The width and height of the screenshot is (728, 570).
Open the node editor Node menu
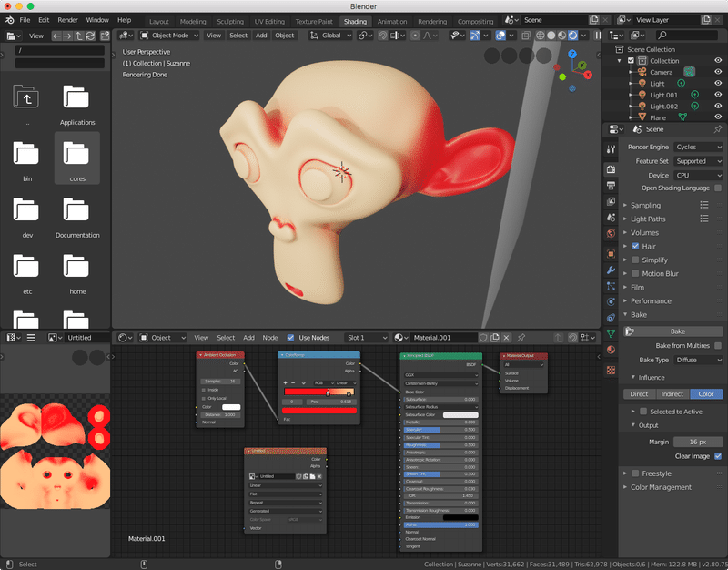269,338
